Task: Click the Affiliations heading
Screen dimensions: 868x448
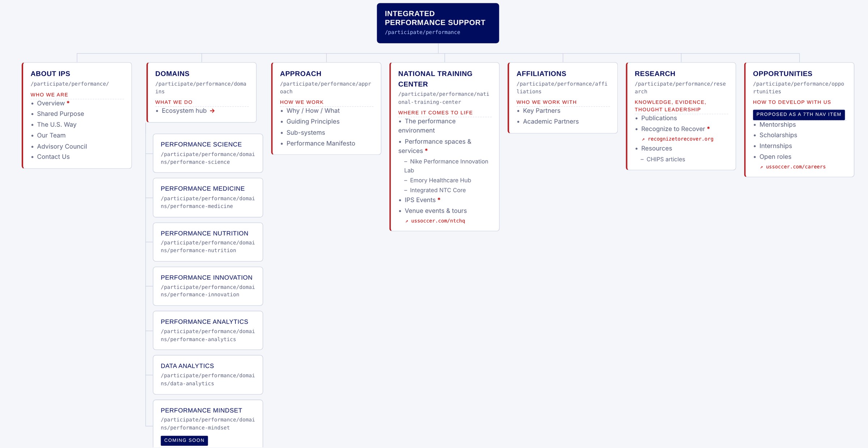Action: (x=541, y=74)
